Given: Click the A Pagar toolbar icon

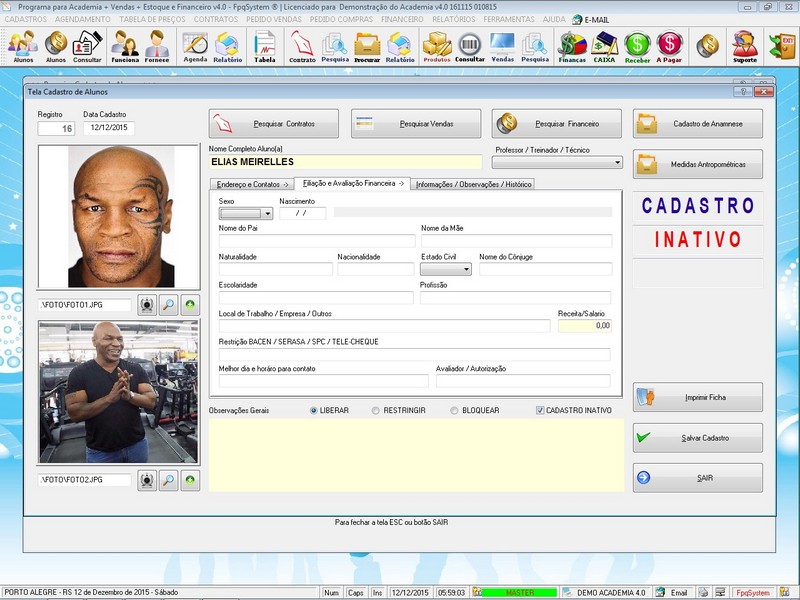Looking at the screenshot, I should pos(669,46).
